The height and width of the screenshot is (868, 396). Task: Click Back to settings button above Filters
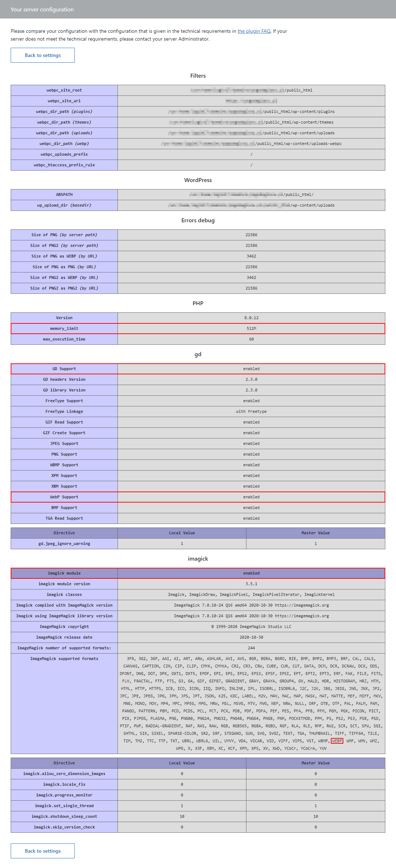coord(43,55)
